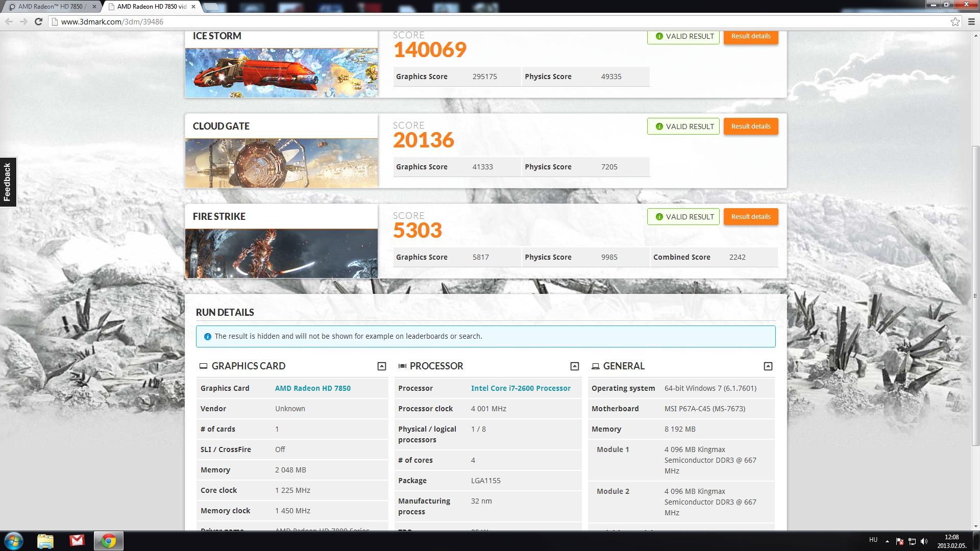This screenshot has width=980, height=551.
Task: Open Fire Strike Result details
Action: tap(751, 216)
